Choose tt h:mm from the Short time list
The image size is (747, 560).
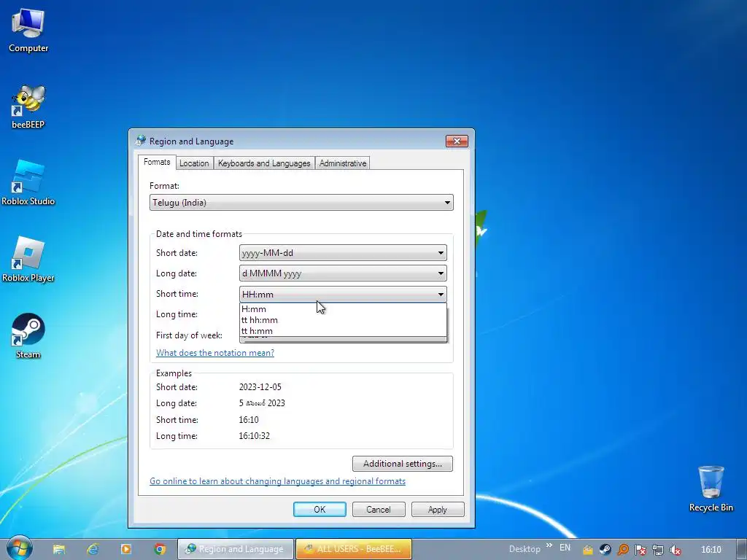pyautogui.click(x=343, y=331)
